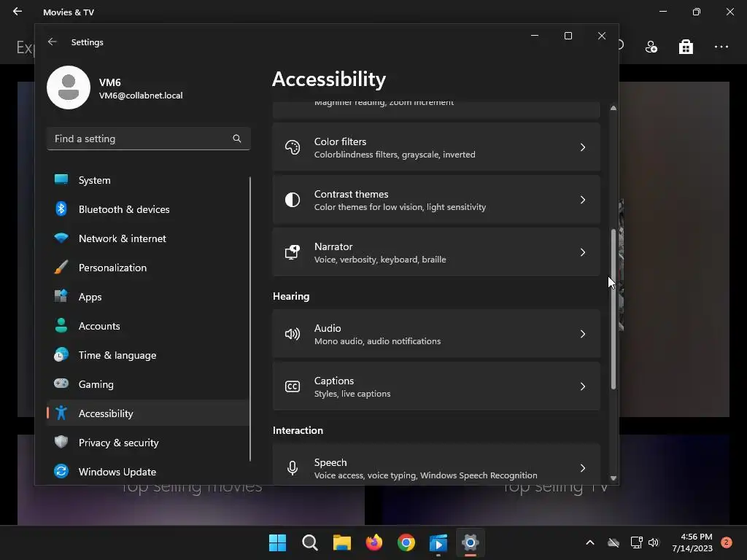The image size is (747, 560).
Task: Click the search magnifier in Find a setting
Action: (237, 139)
